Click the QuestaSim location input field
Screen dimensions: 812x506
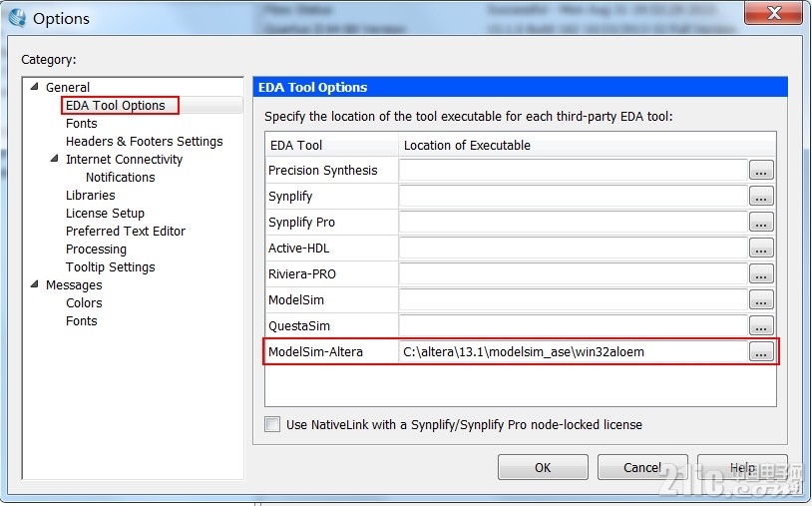[574, 325]
